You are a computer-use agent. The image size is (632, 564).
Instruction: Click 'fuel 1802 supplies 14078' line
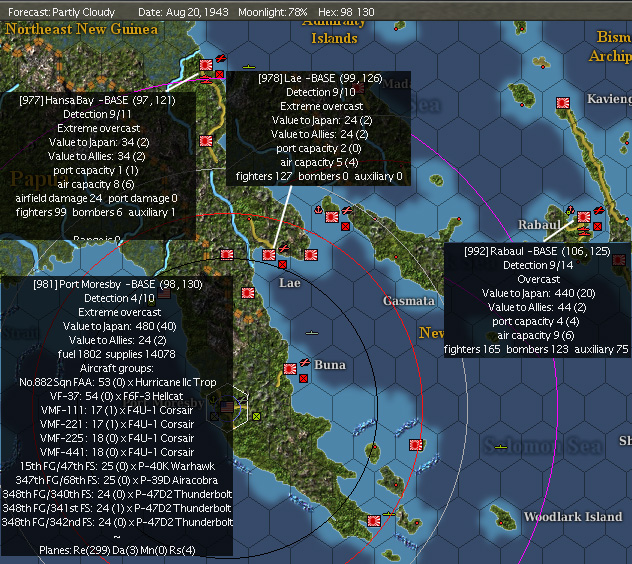(116, 354)
